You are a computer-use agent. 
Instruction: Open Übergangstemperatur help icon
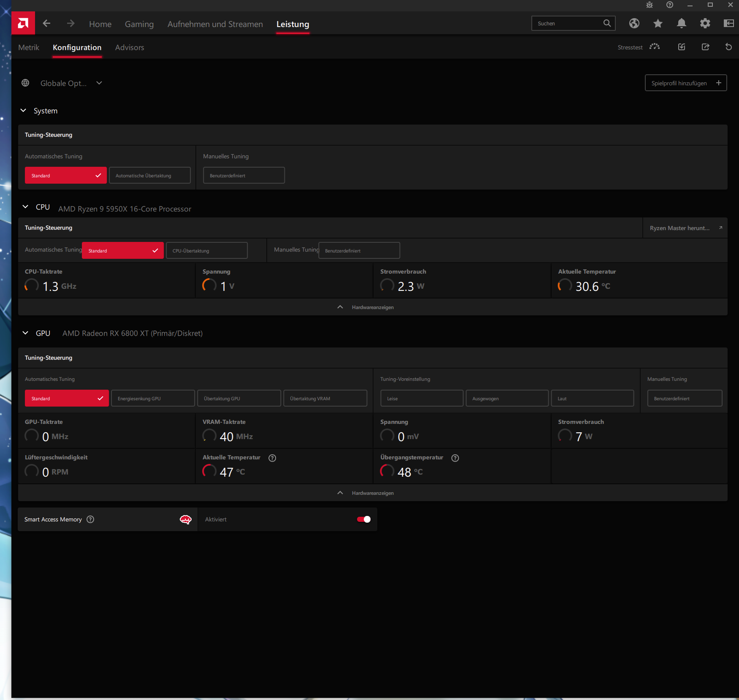(x=455, y=458)
